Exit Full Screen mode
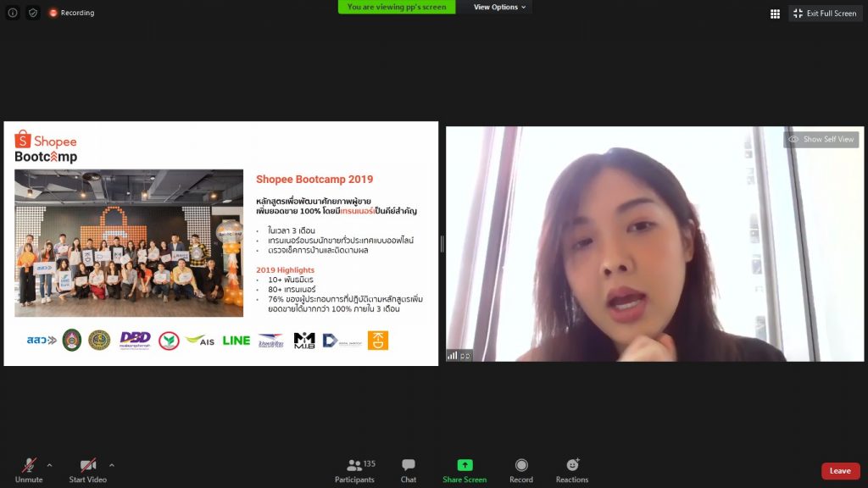The width and height of the screenshot is (868, 488). 825,14
